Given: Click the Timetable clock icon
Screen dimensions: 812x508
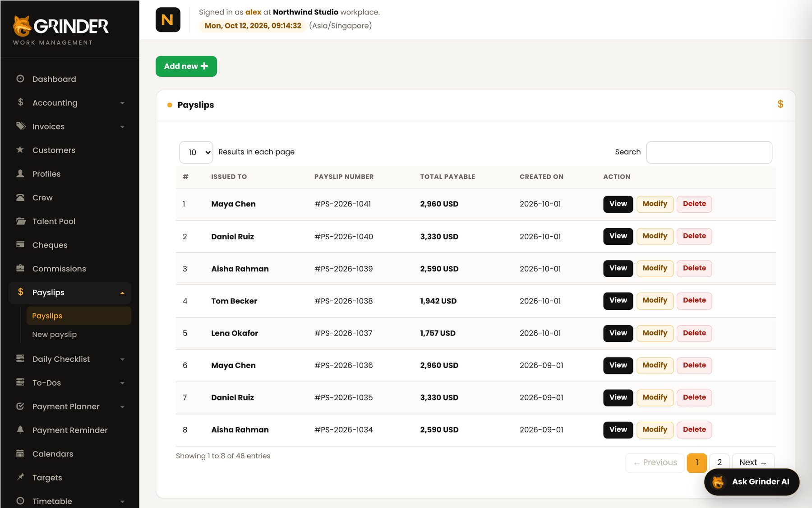Looking at the screenshot, I should (20, 501).
